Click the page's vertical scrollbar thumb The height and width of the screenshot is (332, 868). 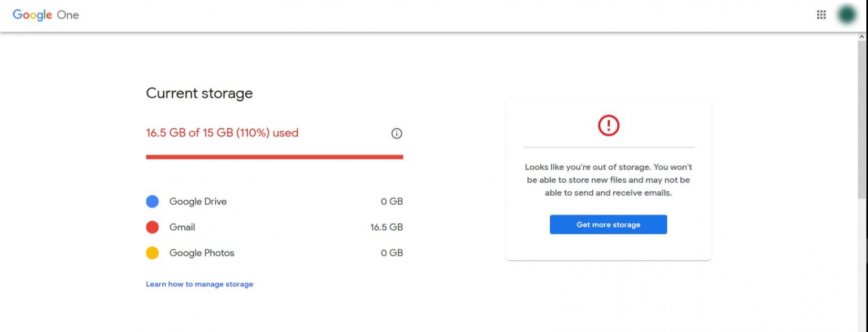[862, 119]
